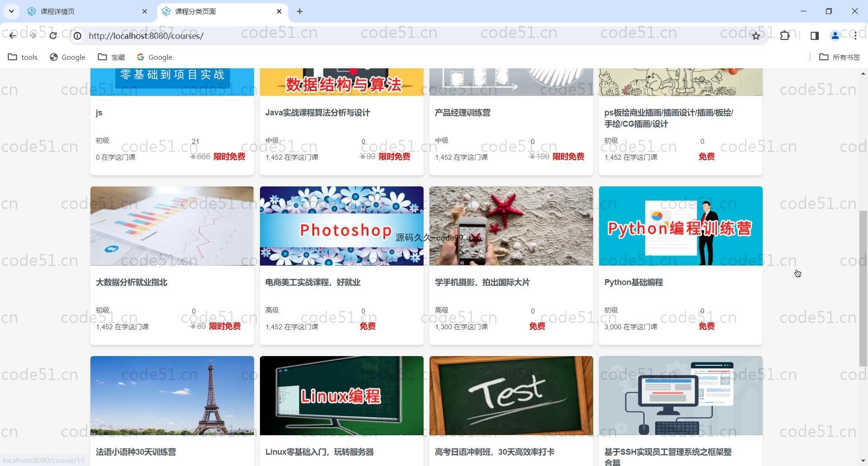The image size is (868, 466).
Task: Click the page vertical scrollbar thumb
Action: (x=863, y=289)
